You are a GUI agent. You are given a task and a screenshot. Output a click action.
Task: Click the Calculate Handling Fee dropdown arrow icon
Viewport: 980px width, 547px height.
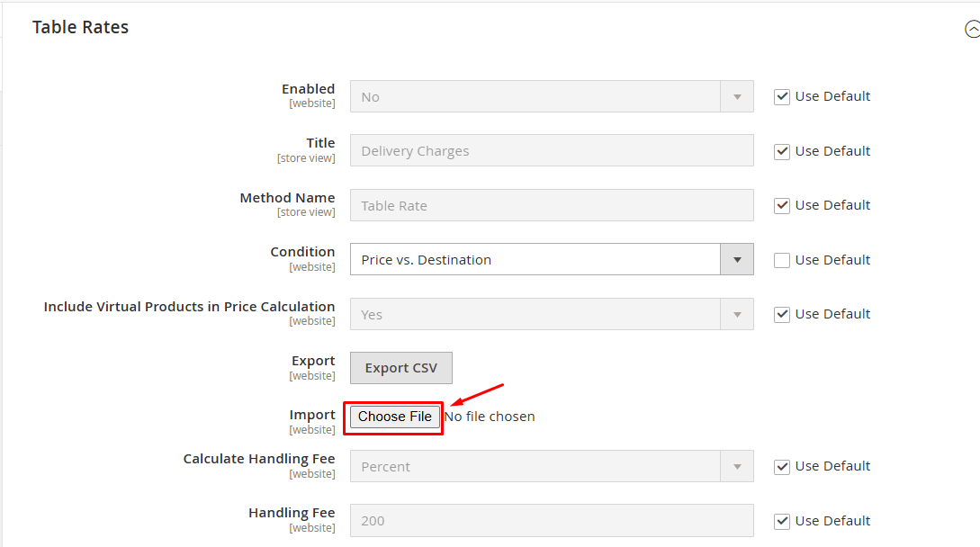[736, 466]
